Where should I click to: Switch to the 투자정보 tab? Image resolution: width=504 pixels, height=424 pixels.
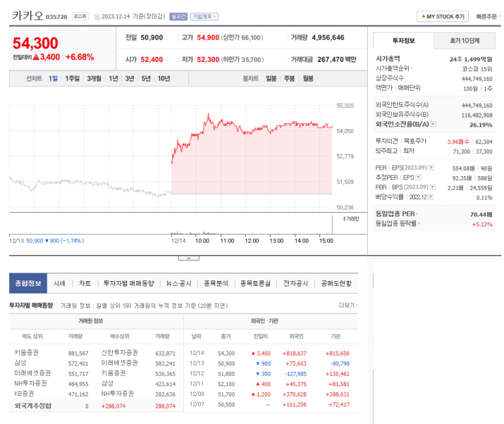(x=404, y=40)
